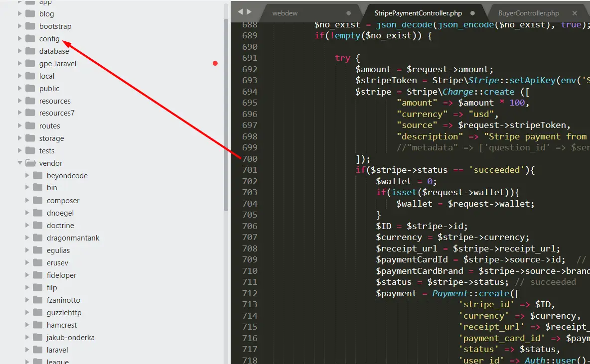The height and width of the screenshot is (364, 590).
Task: Click the doctrine folder icon
Action: point(38,225)
